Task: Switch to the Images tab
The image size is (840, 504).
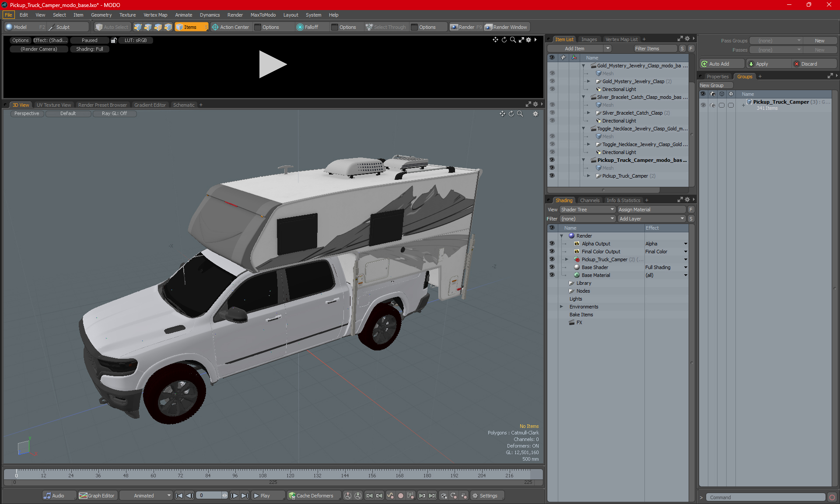Action: (589, 39)
